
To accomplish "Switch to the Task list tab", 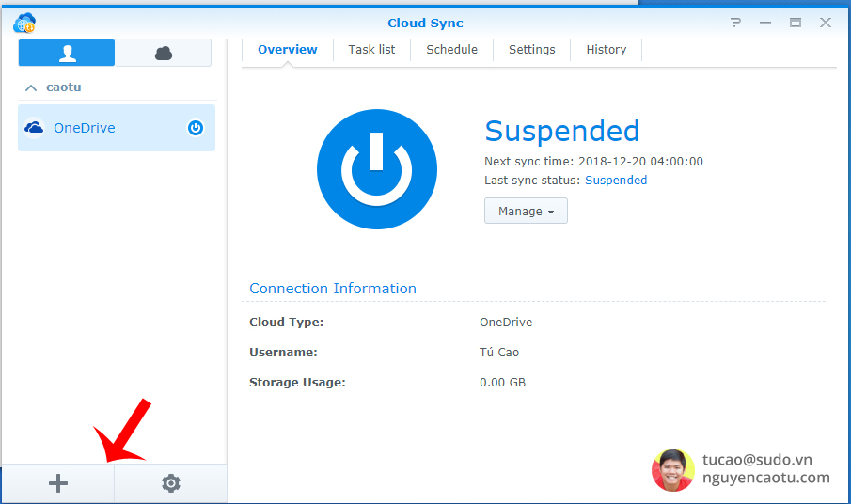I will tap(371, 50).
